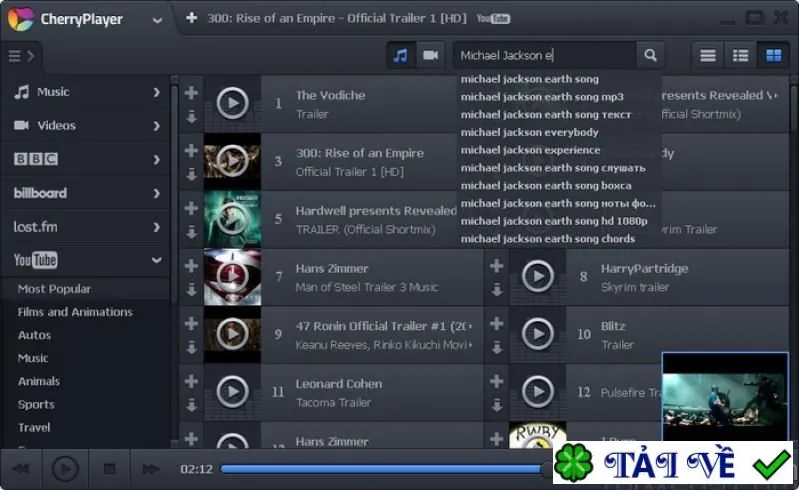Choose suggestion 'michael jackson earth song hd 1080p'
799x490 pixels.
point(554,221)
